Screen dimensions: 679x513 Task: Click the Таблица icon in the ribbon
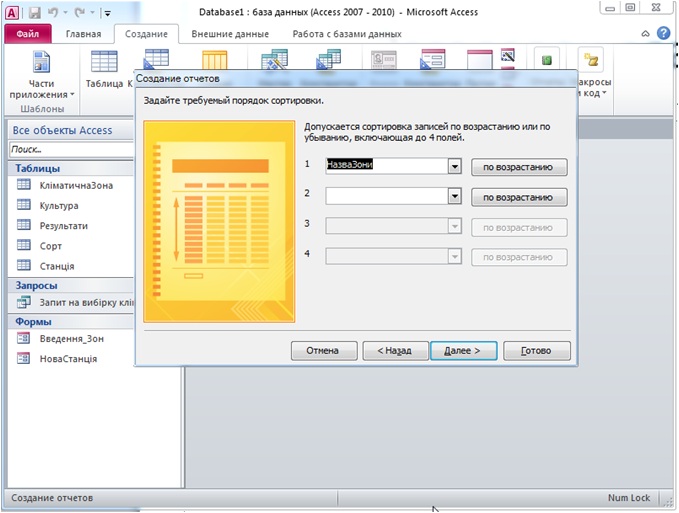click(x=104, y=64)
